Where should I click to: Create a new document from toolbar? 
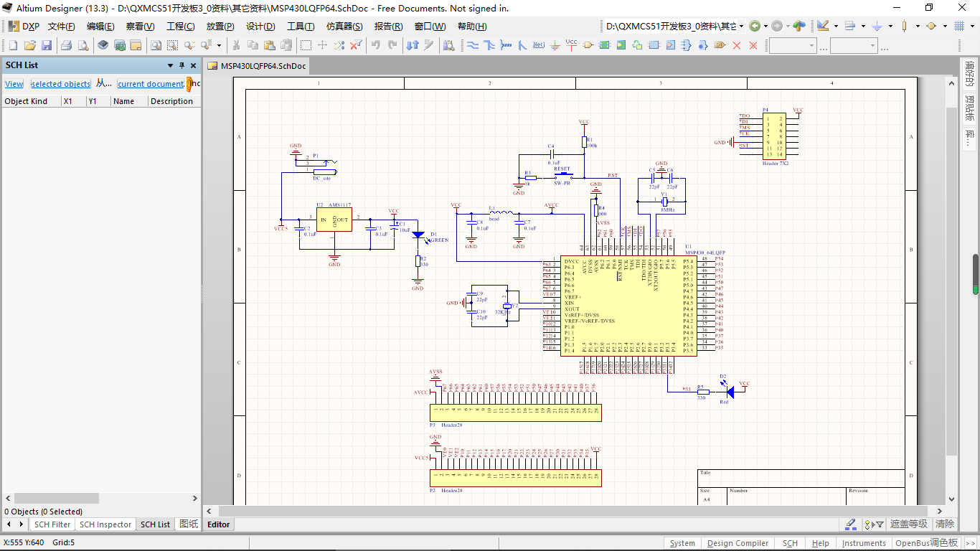coord(13,45)
